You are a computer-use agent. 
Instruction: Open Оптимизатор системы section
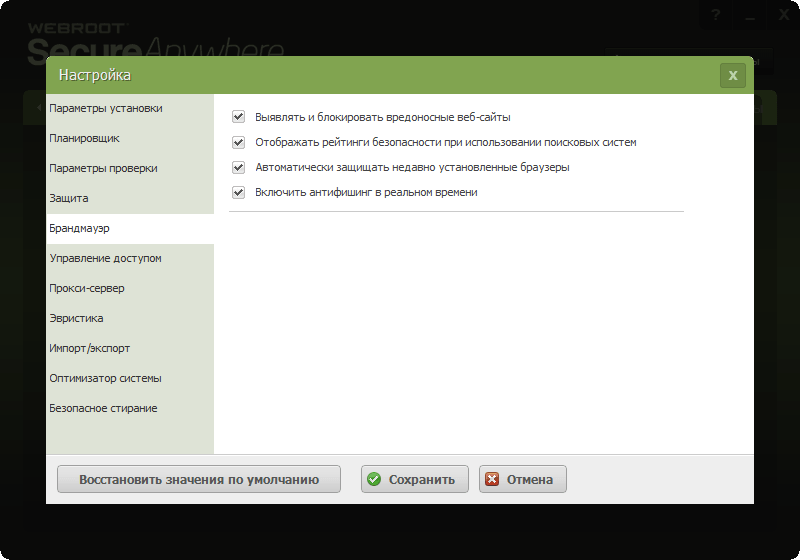(x=130, y=379)
